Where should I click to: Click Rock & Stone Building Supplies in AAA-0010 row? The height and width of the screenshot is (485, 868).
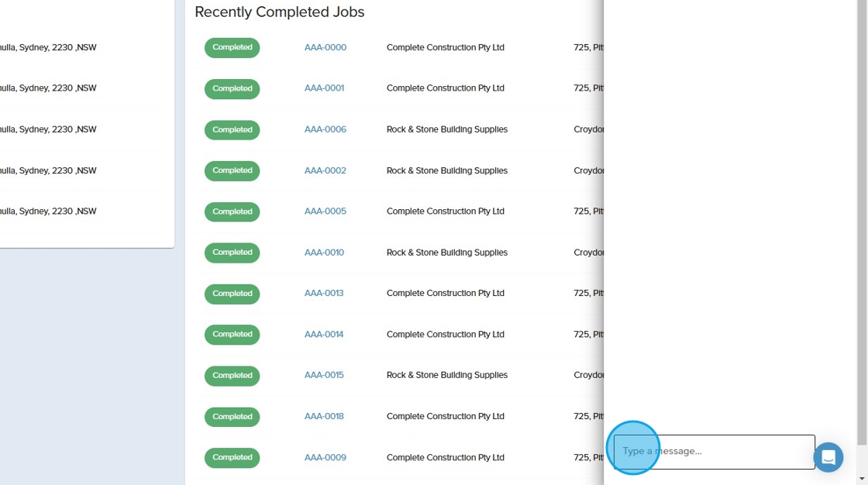pos(447,253)
